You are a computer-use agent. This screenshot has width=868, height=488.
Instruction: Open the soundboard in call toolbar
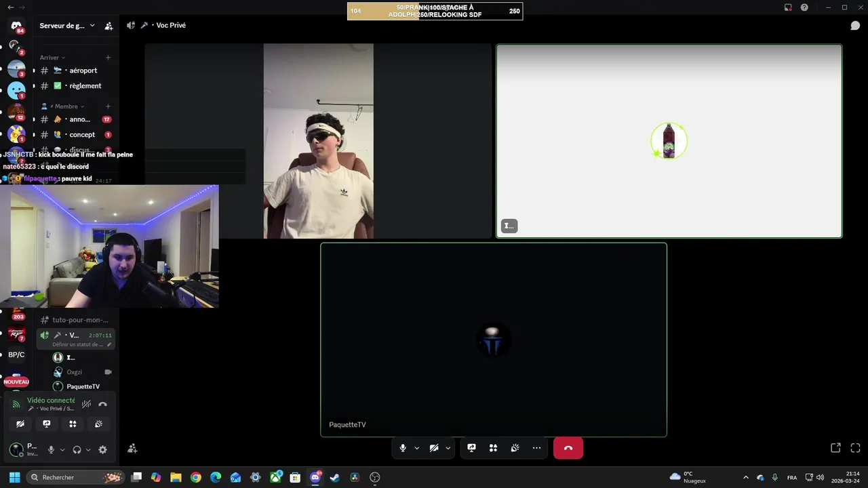point(515,448)
